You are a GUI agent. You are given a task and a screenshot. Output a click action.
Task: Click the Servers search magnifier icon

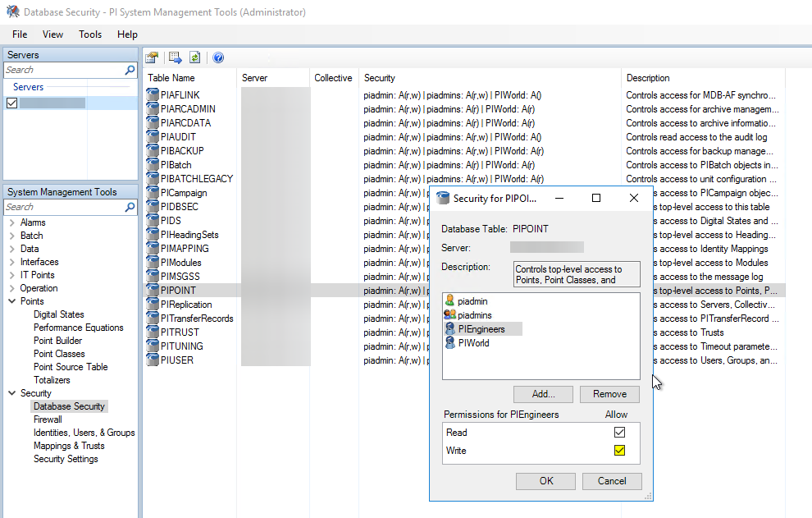click(x=130, y=71)
